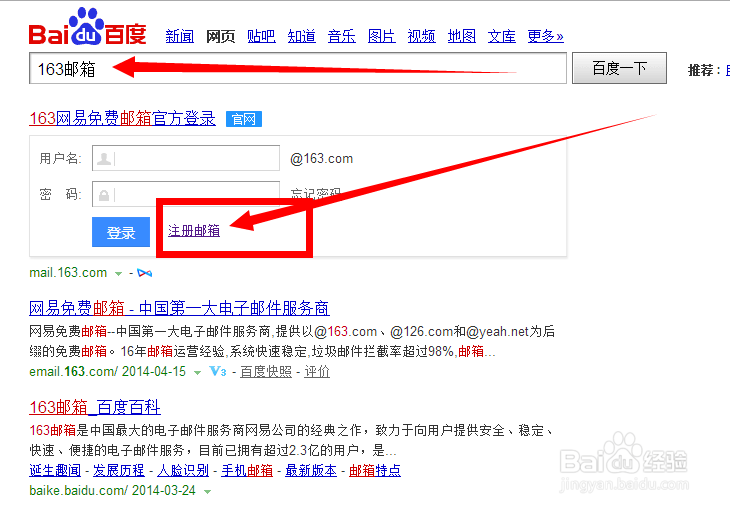The image size is (730, 510).
Task: Select the 网页 web tab
Action: coord(220,36)
